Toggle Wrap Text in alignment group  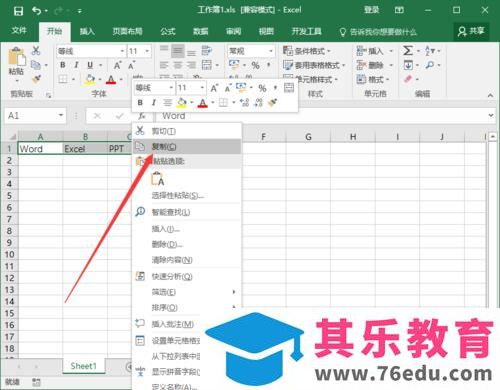tap(207, 51)
